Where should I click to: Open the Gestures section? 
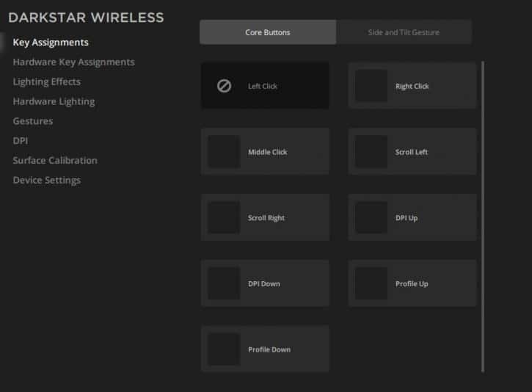[x=33, y=121]
